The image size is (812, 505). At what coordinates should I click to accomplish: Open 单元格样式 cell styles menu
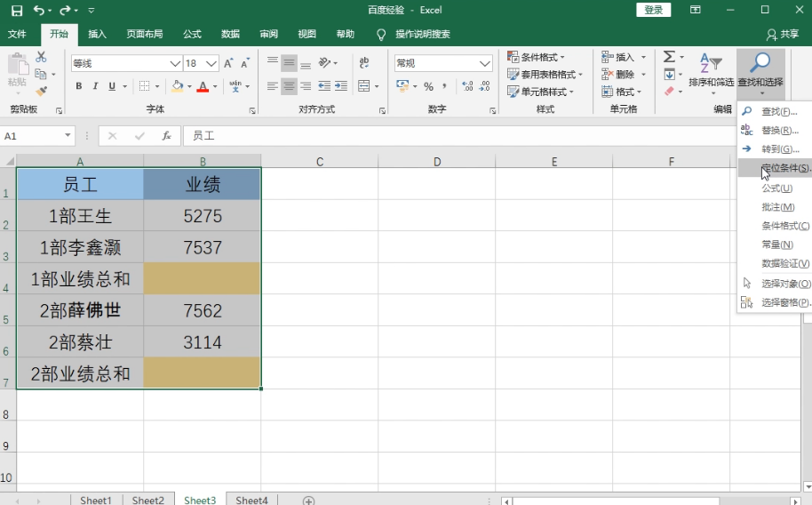(541, 92)
